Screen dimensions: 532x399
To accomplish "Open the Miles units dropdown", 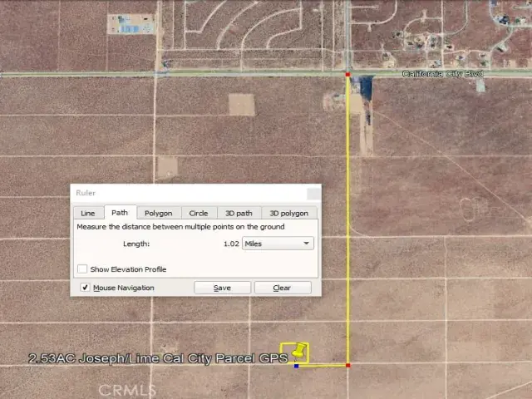I will coord(278,244).
